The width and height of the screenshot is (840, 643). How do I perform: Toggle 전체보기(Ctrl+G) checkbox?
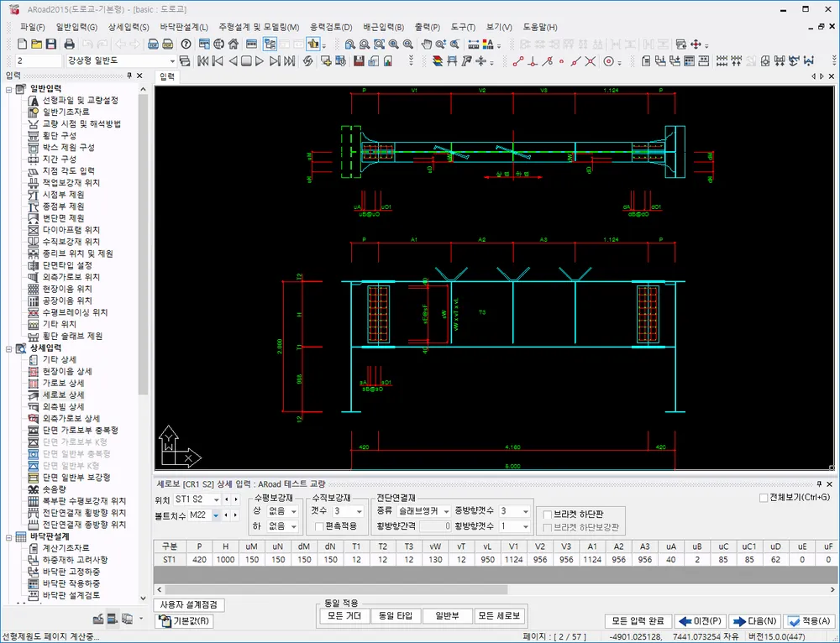pyautogui.click(x=764, y=498)
